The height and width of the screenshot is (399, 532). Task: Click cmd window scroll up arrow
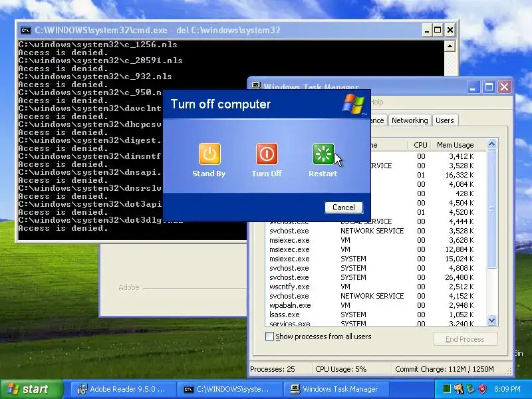pos(450,46)
